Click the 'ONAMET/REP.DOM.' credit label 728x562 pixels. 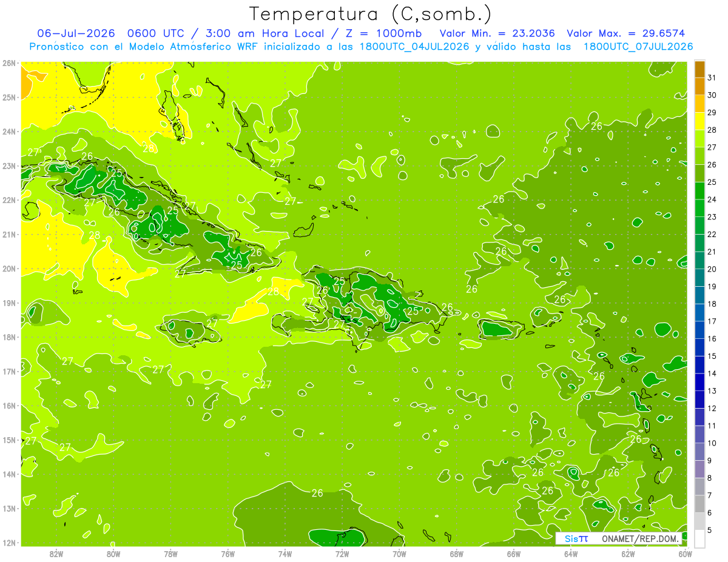[x=640, y=538]
